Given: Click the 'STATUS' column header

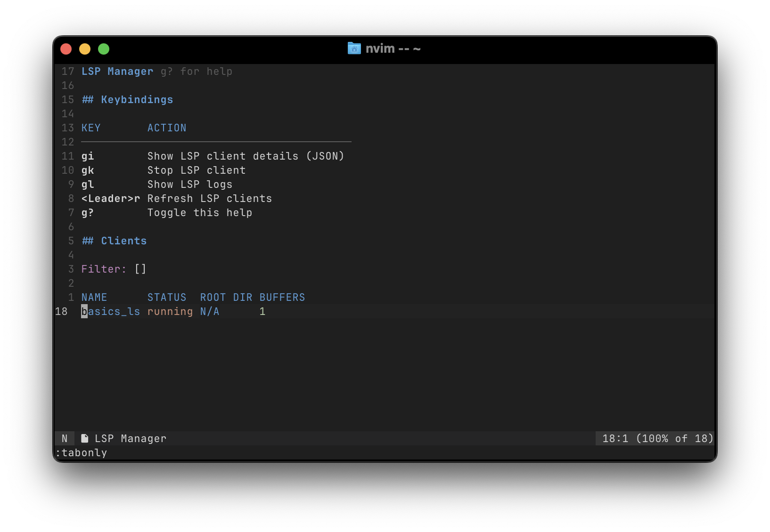Looking at the screenshot, I should click(167, 297).
